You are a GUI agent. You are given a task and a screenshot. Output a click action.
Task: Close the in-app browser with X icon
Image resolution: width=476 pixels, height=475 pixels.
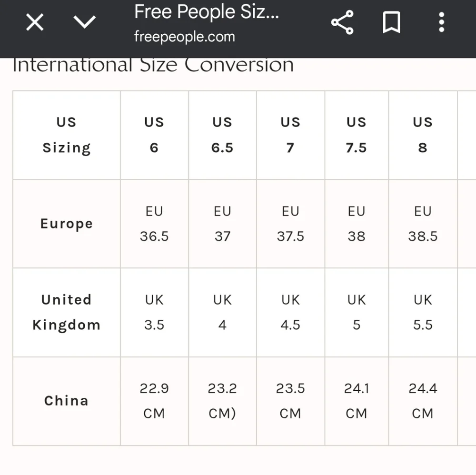tap(35, 22)
